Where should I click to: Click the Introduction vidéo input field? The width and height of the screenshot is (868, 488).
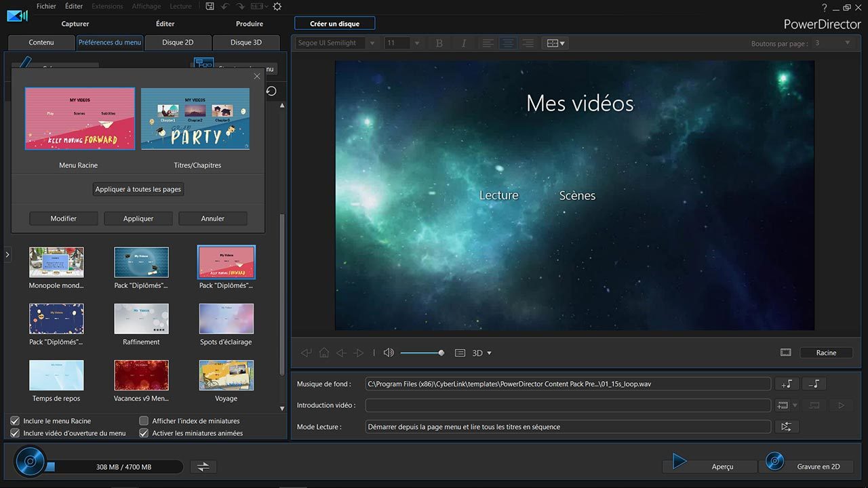coord(568,405)
